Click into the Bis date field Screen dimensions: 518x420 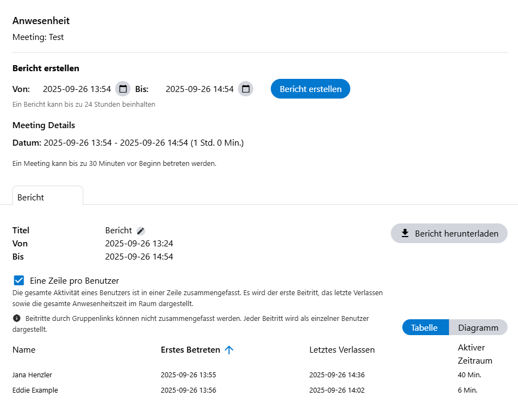coord(200,89)
